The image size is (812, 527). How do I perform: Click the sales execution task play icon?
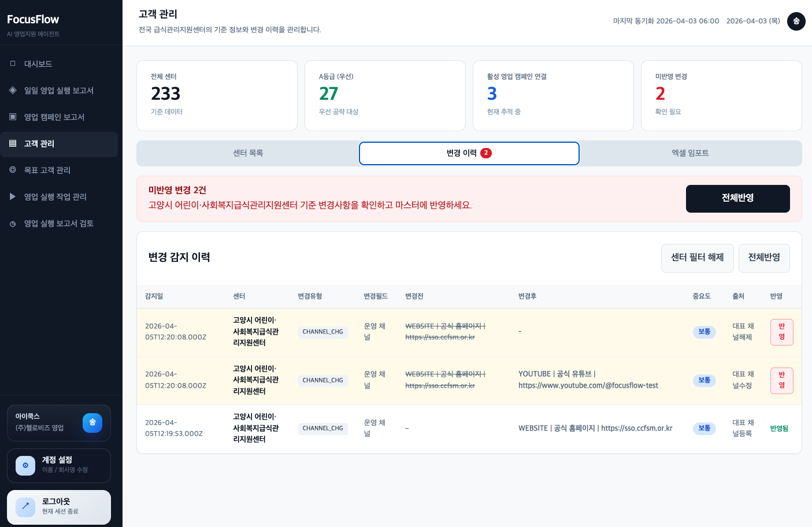13,196
